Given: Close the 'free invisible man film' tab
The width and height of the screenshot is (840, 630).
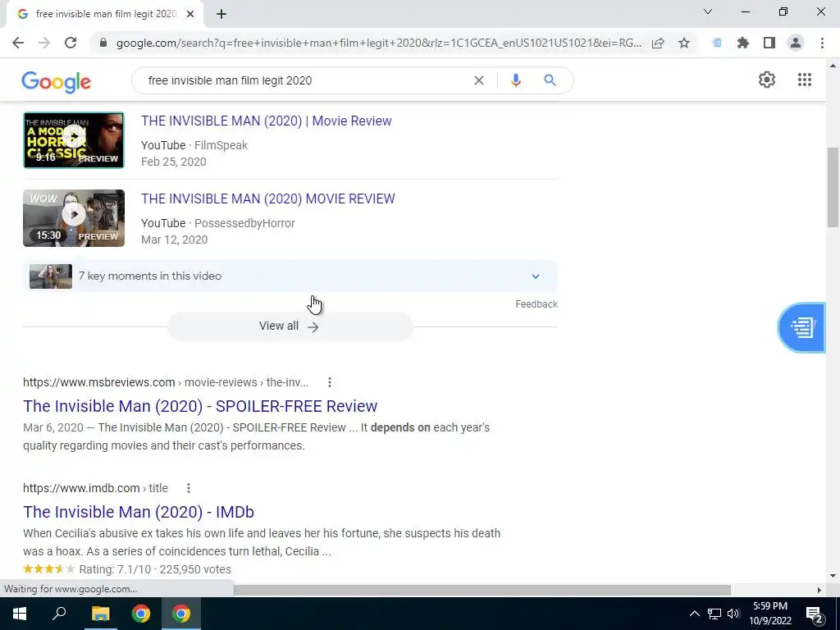Looking at the screenshot, I should [x=190, y=14].
